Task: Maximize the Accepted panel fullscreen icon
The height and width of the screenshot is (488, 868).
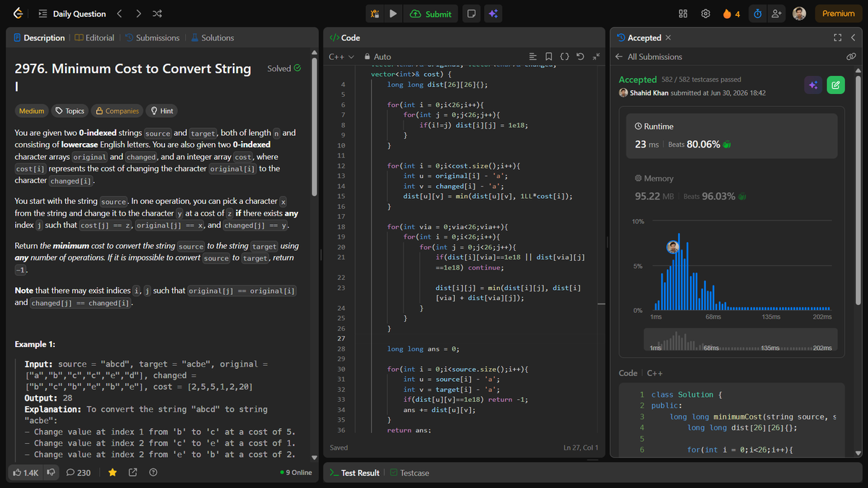Action: pos(838,38)
